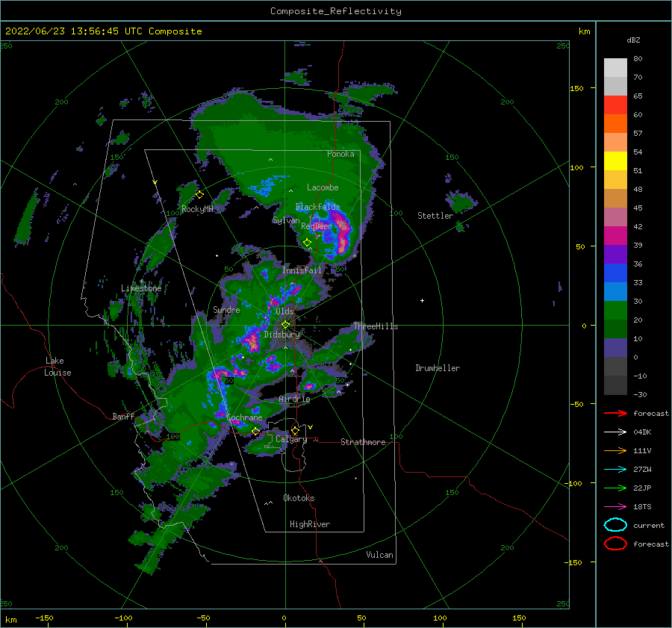Click the Didsbury label
The image size is (672, 628).
tap(282, 335)
